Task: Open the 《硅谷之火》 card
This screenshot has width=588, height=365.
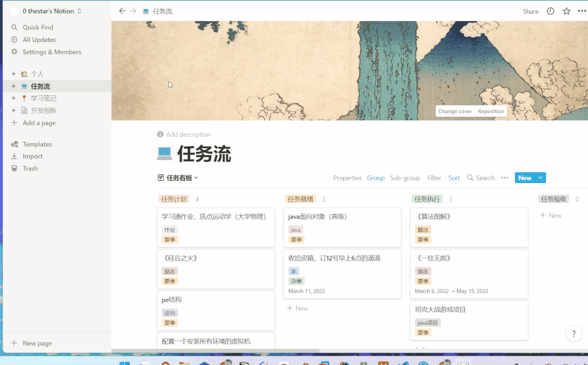Action: 216,269
